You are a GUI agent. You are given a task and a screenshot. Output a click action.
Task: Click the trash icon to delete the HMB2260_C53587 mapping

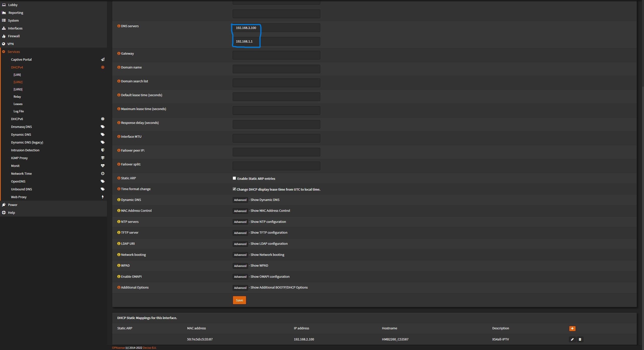point(580,339)
